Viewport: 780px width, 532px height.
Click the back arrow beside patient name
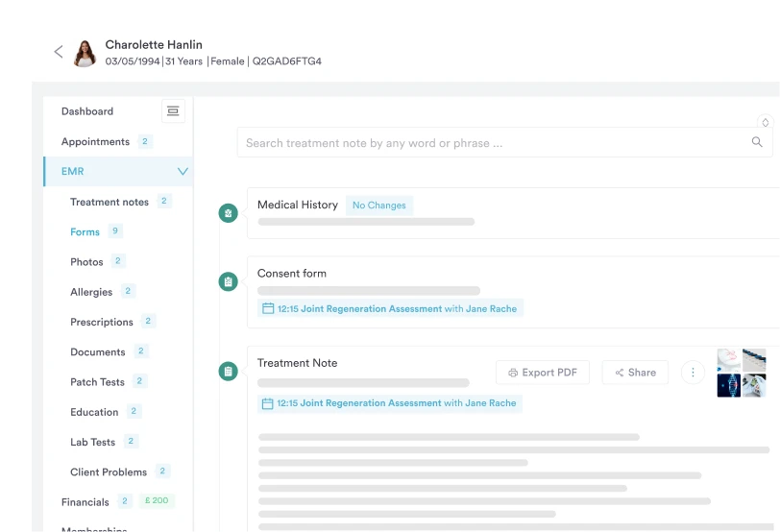click(59, 52)
